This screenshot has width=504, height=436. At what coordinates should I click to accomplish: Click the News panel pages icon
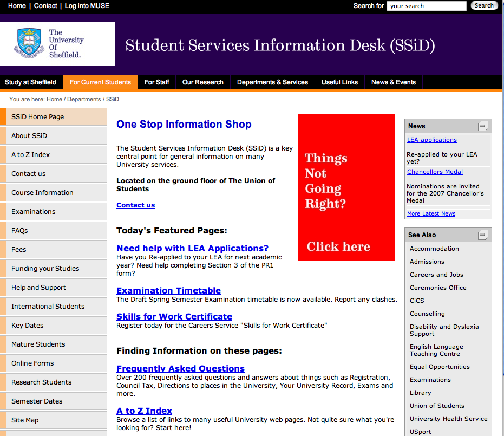(x=483, y=126)
